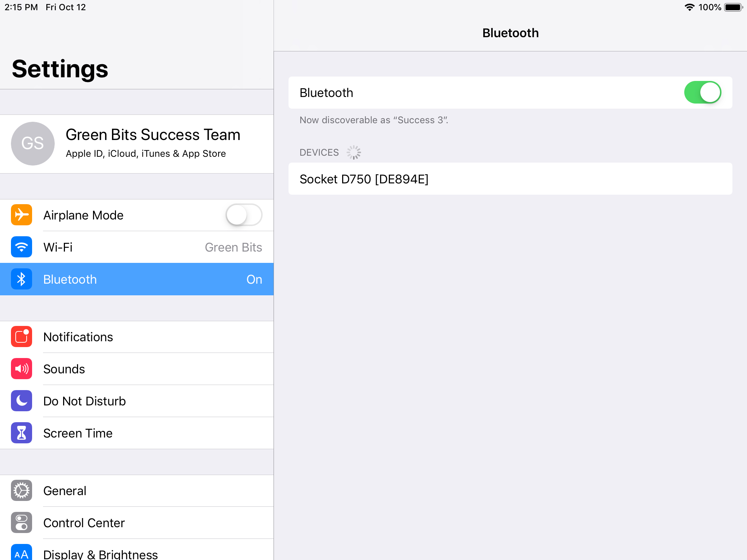Open Screen Time settings

(x=137, y=433)
